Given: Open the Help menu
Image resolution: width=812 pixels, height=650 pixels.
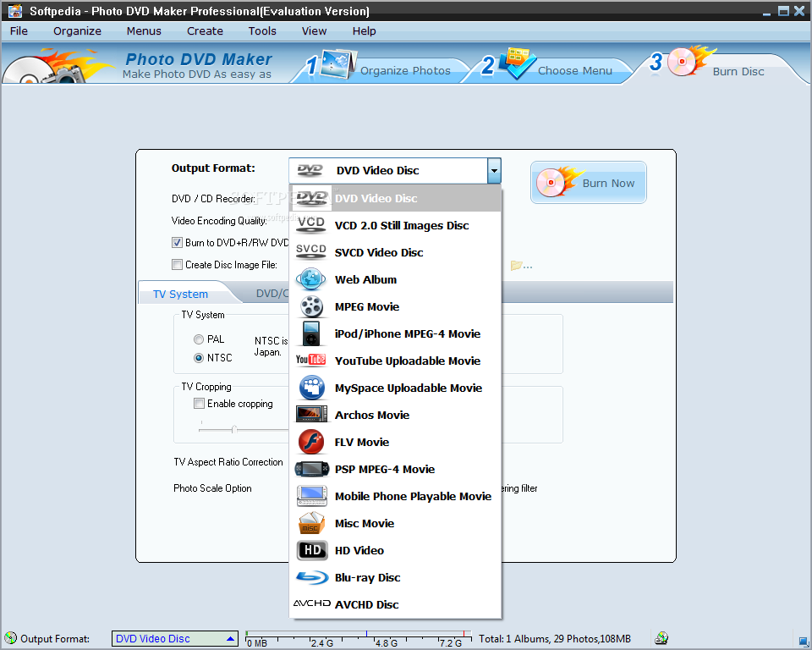Looking at the screenshot, I should pos(364,31).
